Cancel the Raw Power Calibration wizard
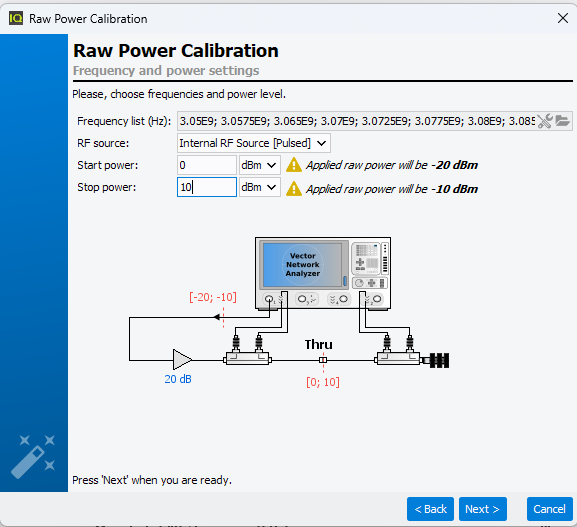The image size is (577, 527). [549, 509]
